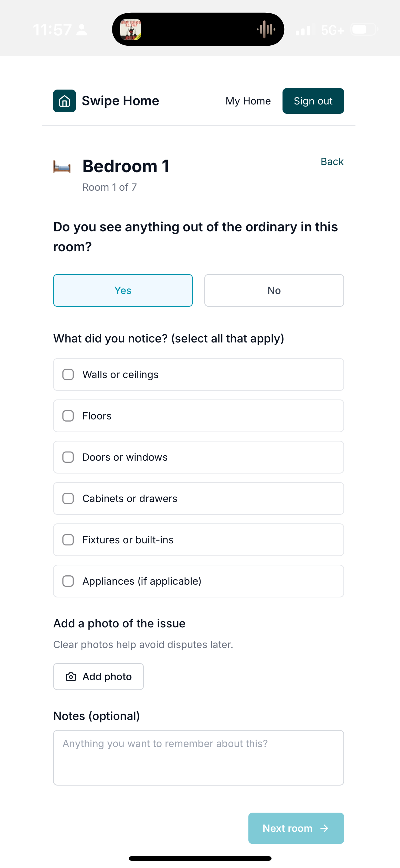The width and height of the screenshot is (400, 868).
Task: Select the Doors or windows option
Action: click(68, 457)
